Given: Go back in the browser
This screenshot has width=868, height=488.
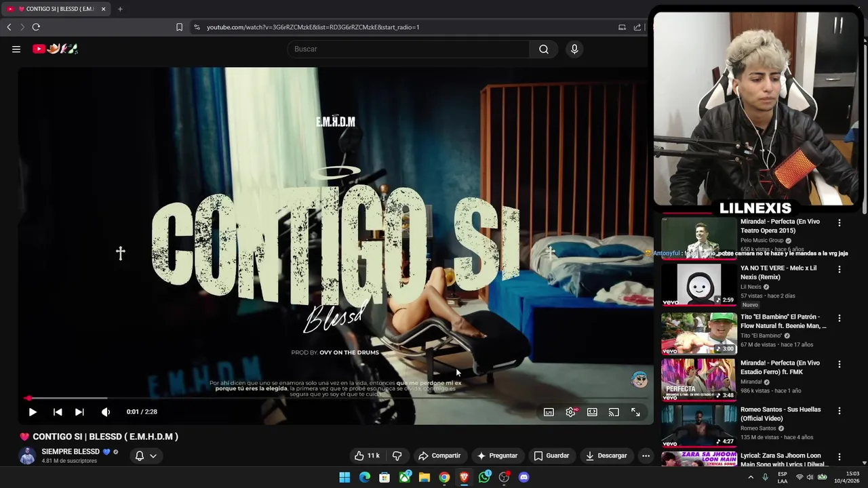Looking at the screenshot, I should (x=9, y=27).
